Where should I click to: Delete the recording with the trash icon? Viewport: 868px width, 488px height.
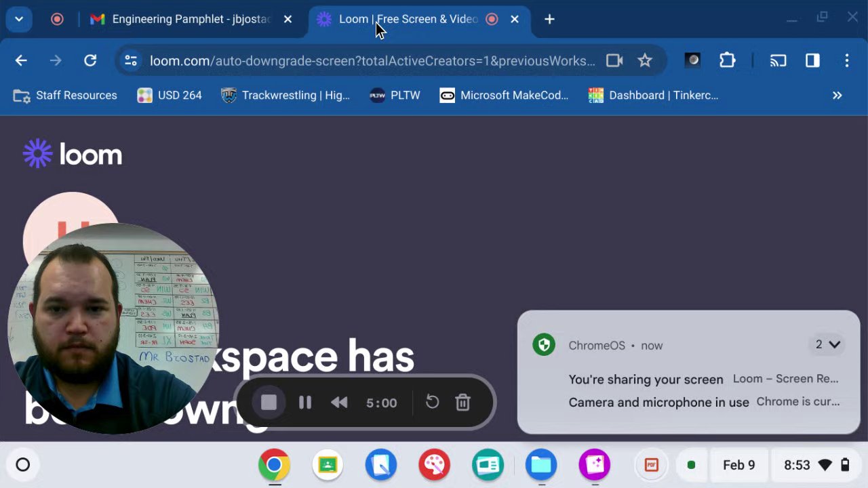[x=463, y=403]
